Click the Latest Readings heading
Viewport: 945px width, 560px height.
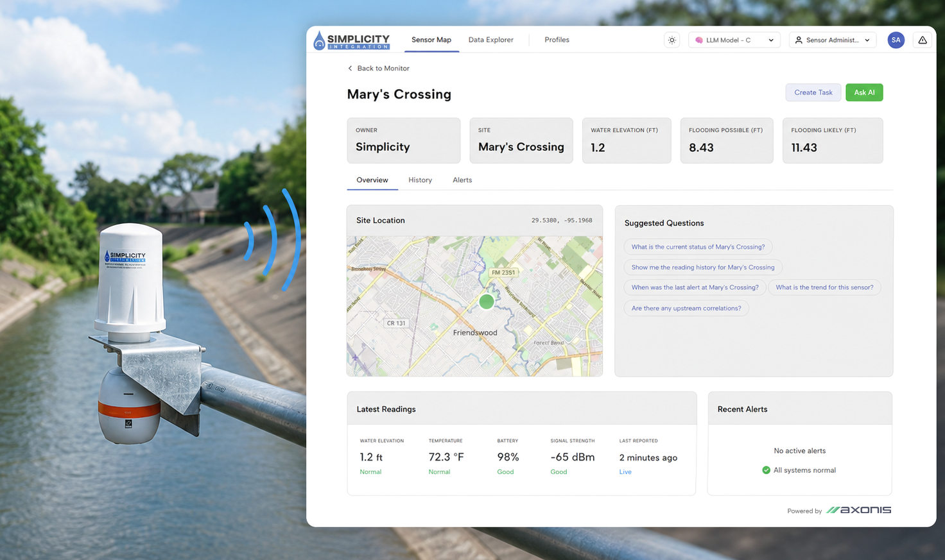point(386,409)
